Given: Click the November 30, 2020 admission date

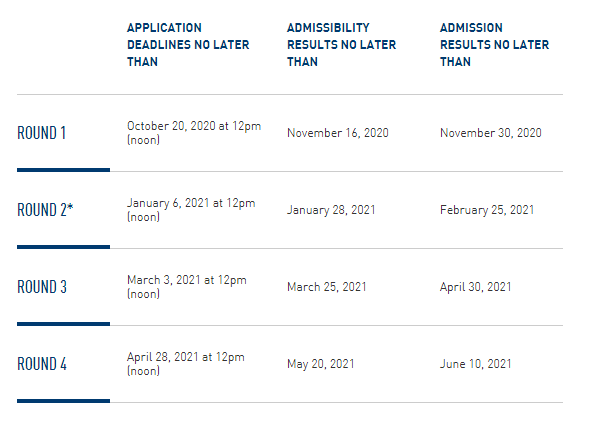Looking at the screenshot, I should click(x=490, y=133).
